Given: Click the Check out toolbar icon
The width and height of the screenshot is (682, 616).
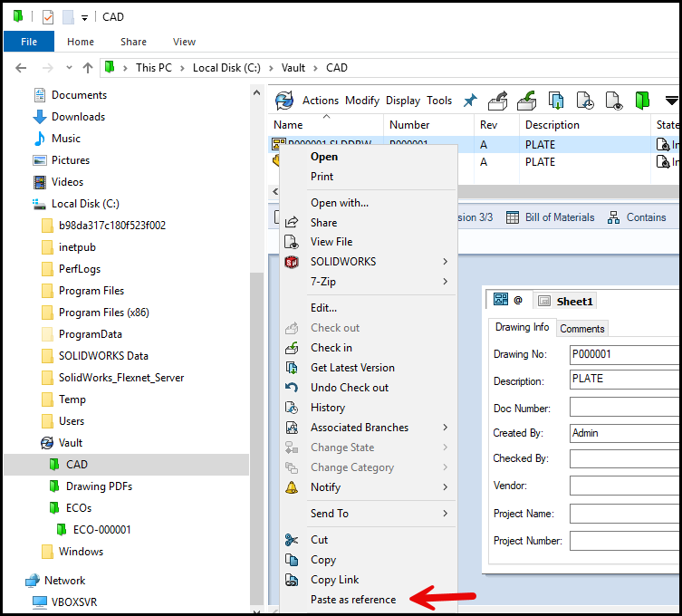Looking at the screenshot, I should (x=497, y=101).
